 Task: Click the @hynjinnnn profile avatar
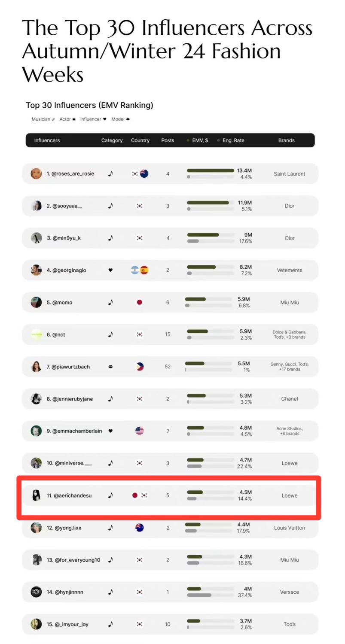coord(36,592)
